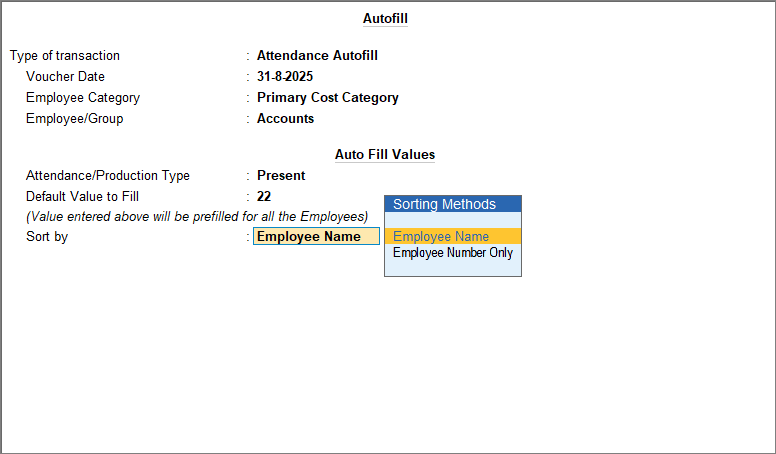
Task: Click the Sort by label
Action: click(47, 237)
